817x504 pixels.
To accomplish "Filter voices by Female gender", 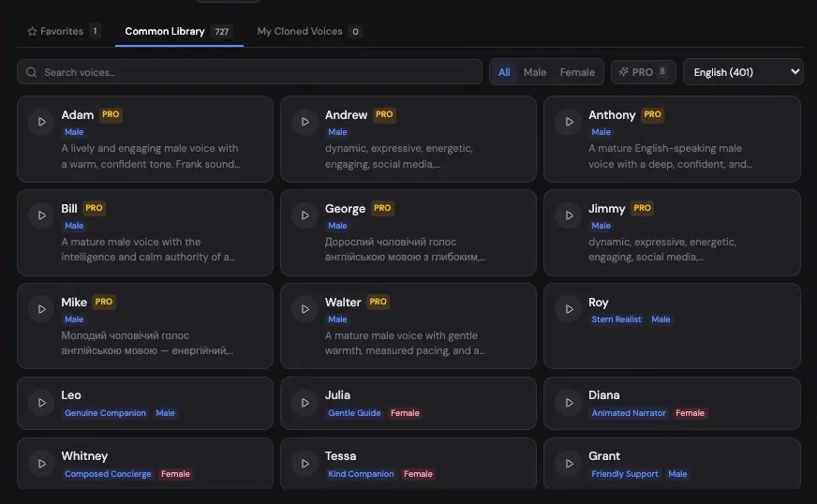I will pos(577,72).
